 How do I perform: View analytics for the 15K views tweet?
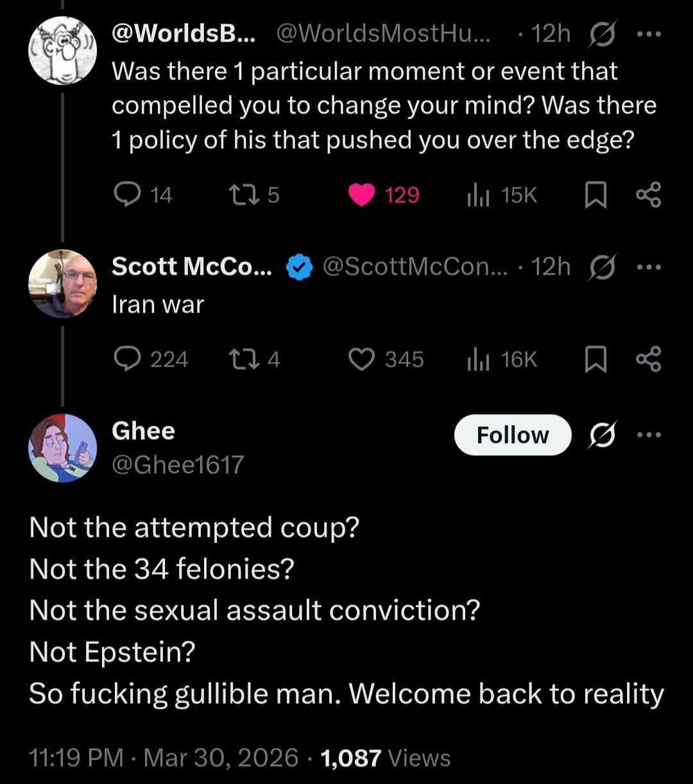[477, 195]
